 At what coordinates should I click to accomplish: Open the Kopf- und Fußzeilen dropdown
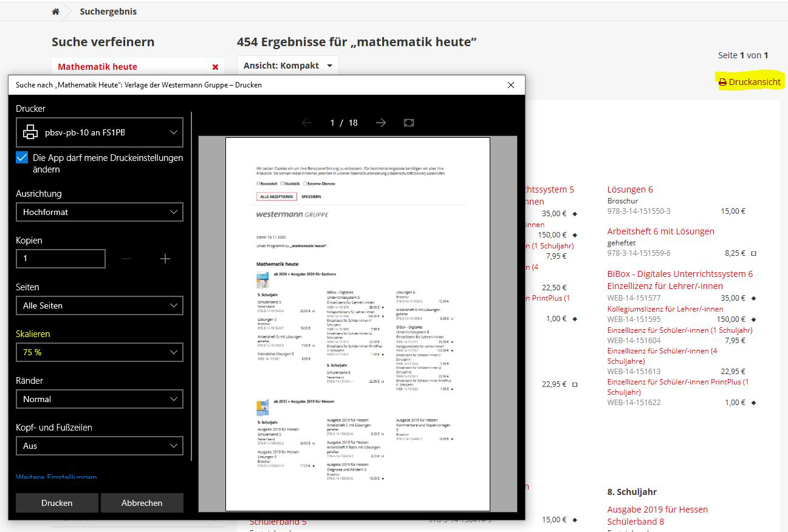click(100, 446)
